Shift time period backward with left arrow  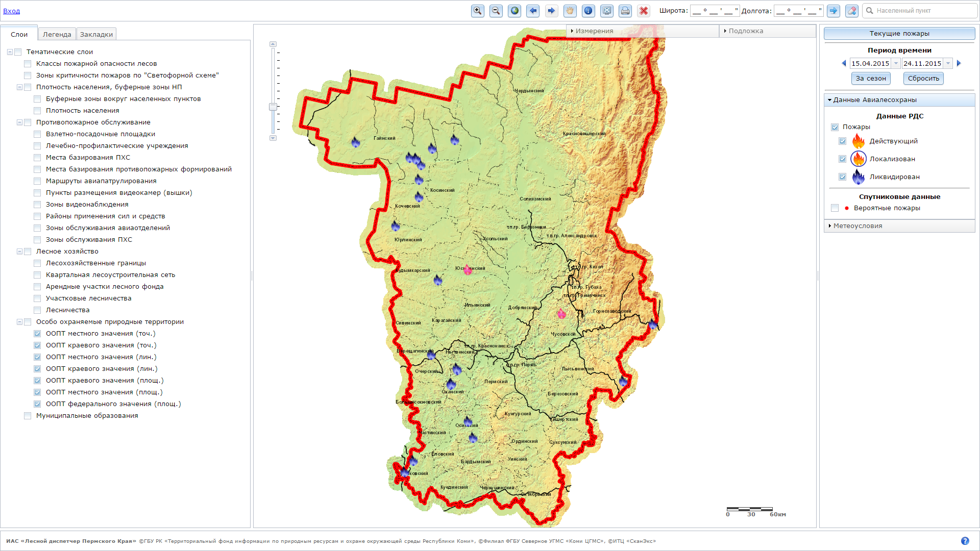pyautogui.click(x=844, y=63)
